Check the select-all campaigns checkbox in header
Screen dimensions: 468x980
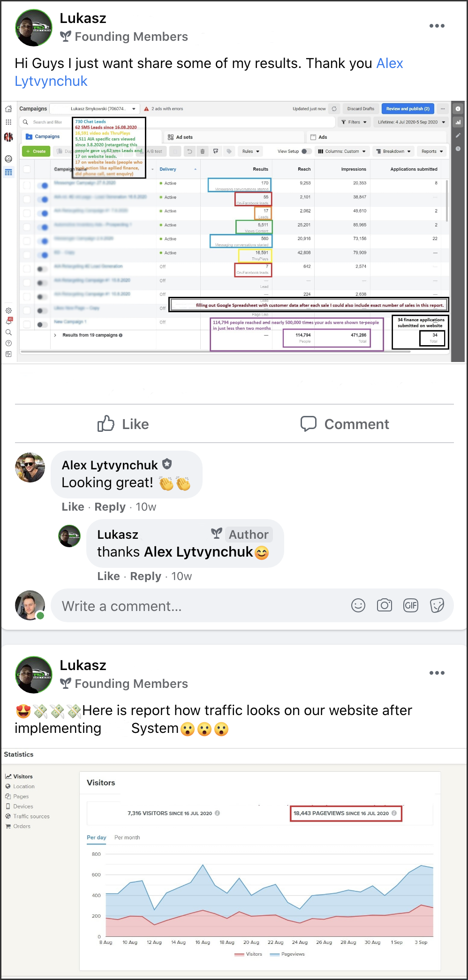coord(27,169)
